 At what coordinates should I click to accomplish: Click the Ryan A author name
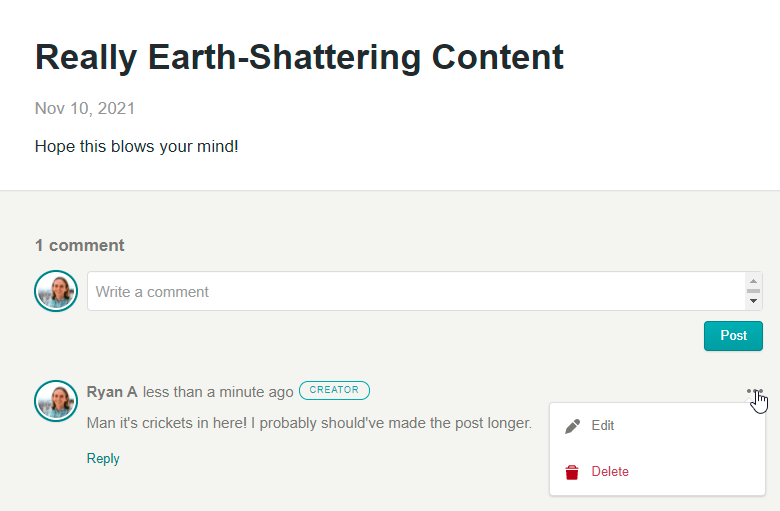click(x=112, y=392)
